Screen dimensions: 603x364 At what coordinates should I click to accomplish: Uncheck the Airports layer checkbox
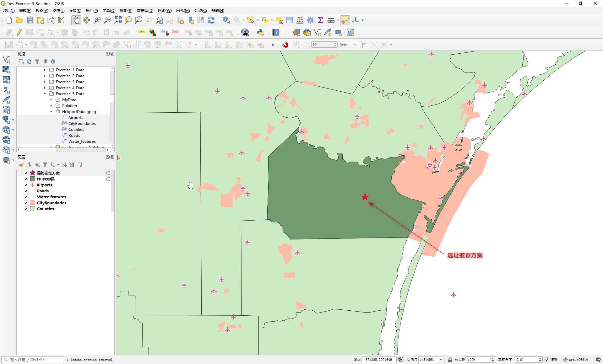pyautogui.click(x=26, y=185)
